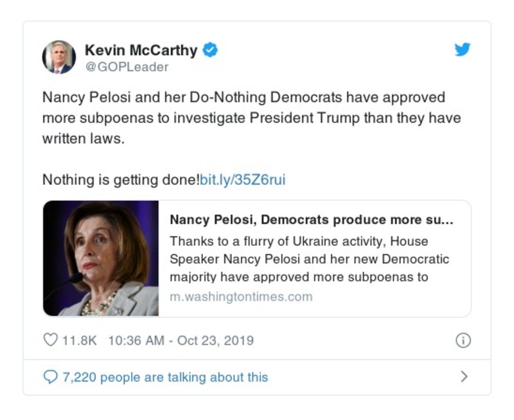Click the "written laws." line of tweet
Screen dimensions: 514x420
pyautogui.click(x=83, y=139)
